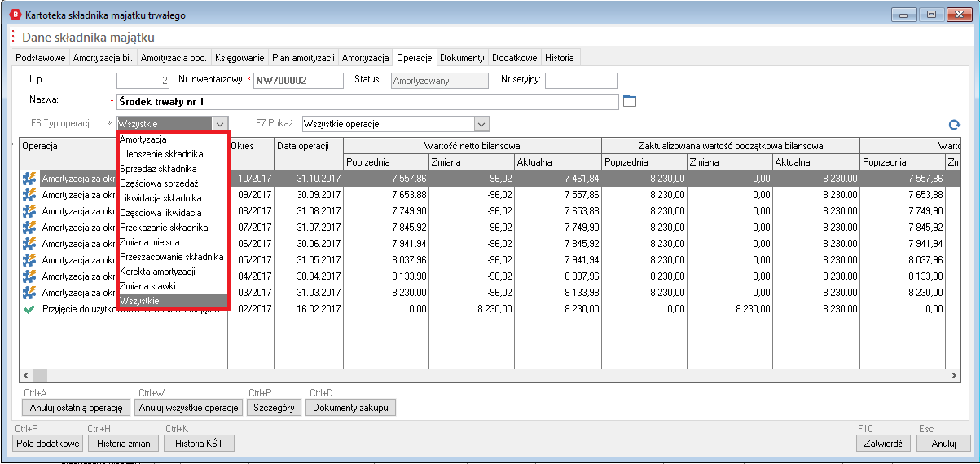Image resolution: width=980 pixels, height=464 pixels.
Task: Switch to the Podstawowe tab
Action: [x=41, y=58]
